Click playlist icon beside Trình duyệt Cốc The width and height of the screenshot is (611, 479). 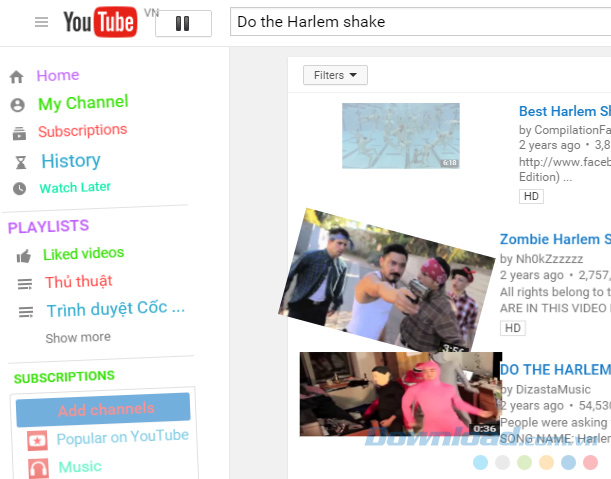(26, 312)
